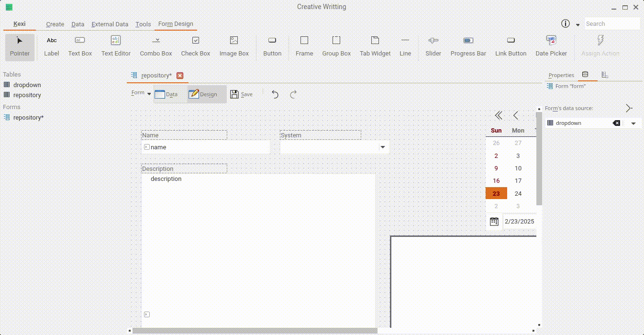
Task: Choose the Text Box widget tool
Action: coord(80,47)
